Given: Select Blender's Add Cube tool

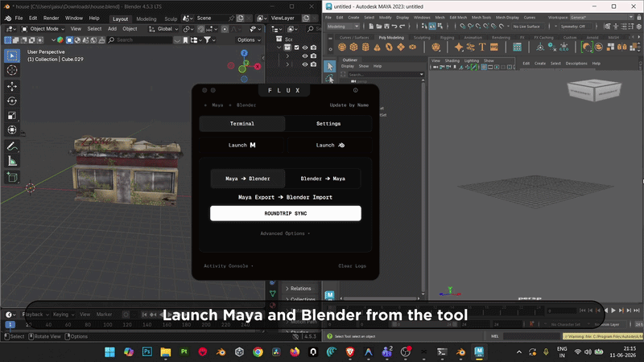Looking at the screenshot, I should (x=12, y=177).
